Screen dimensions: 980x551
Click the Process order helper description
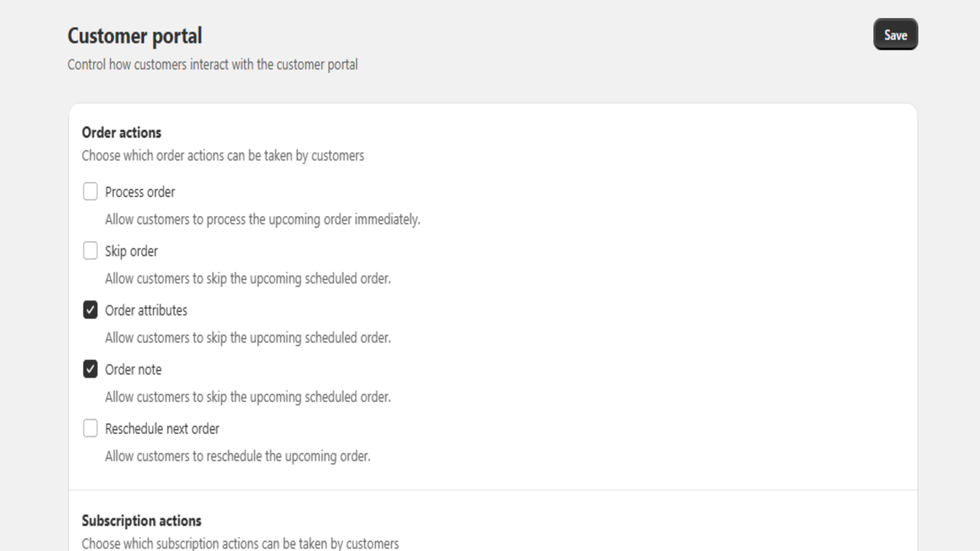pyautogui.click(x=262, y=219)
